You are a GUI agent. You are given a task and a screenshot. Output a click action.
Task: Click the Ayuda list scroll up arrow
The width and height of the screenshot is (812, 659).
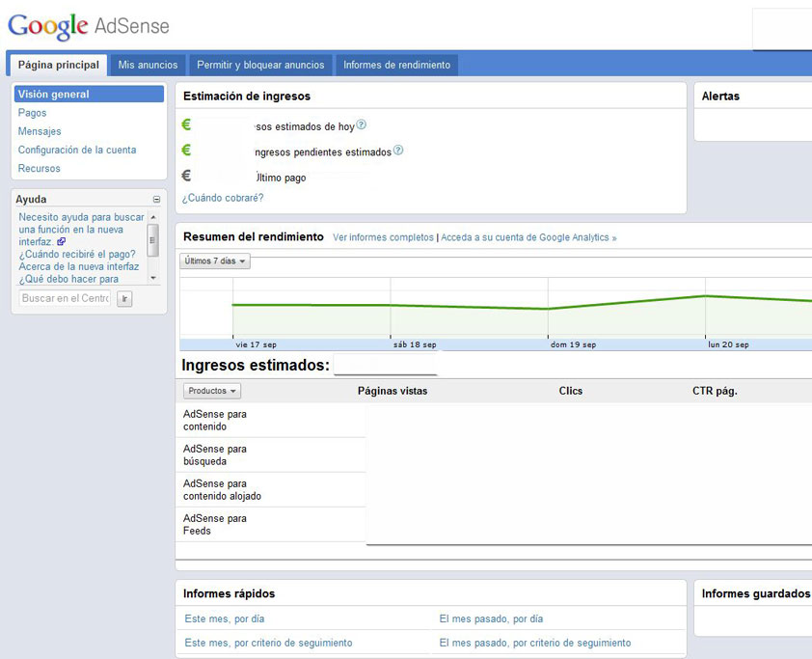(152, 216)
